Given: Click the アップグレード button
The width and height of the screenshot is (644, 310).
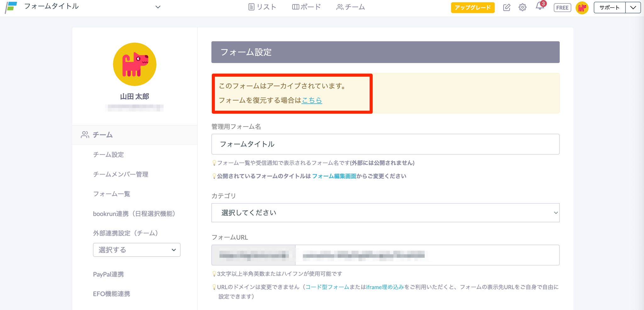Looking at the screenshot, I should (x=472, y=8).
